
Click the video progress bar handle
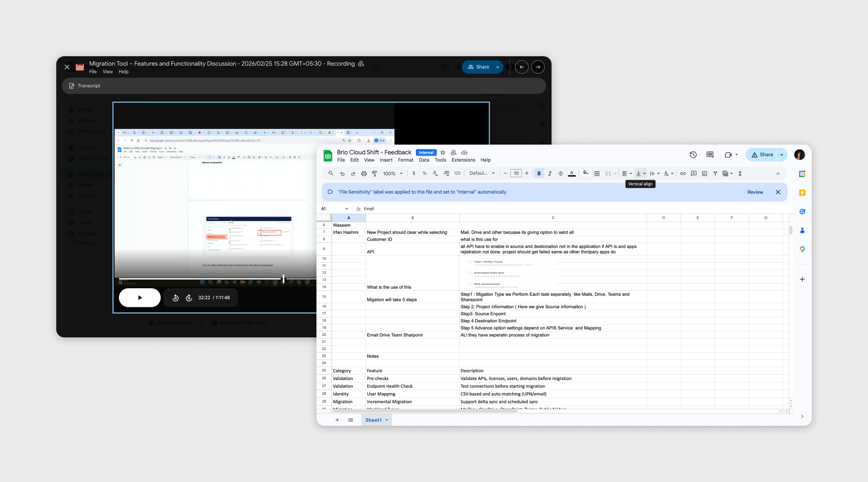pyautogui.click(x=284, y=279)
